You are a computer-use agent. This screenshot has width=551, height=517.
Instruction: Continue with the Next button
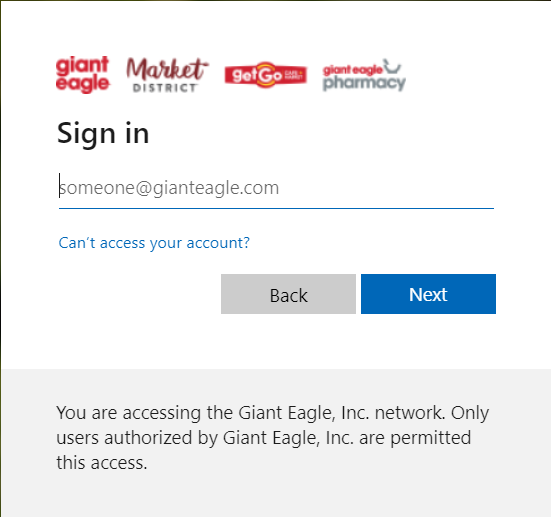click(x=428, y=294)
